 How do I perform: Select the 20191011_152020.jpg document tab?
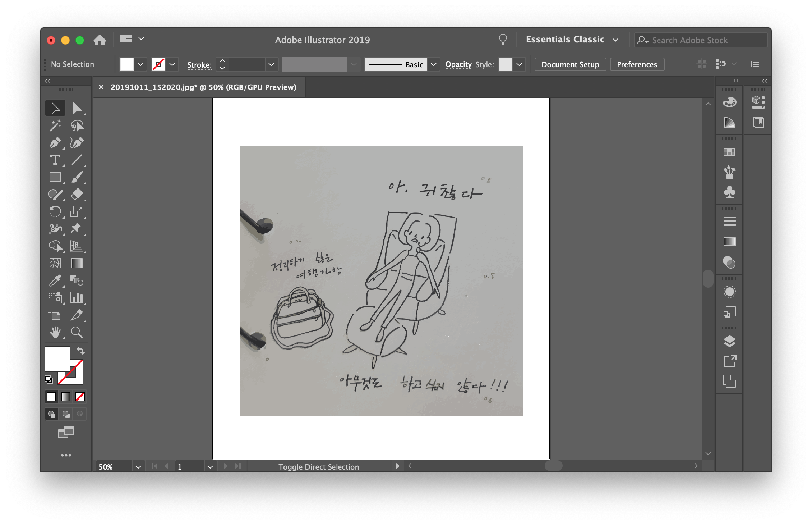click(203, 87)
